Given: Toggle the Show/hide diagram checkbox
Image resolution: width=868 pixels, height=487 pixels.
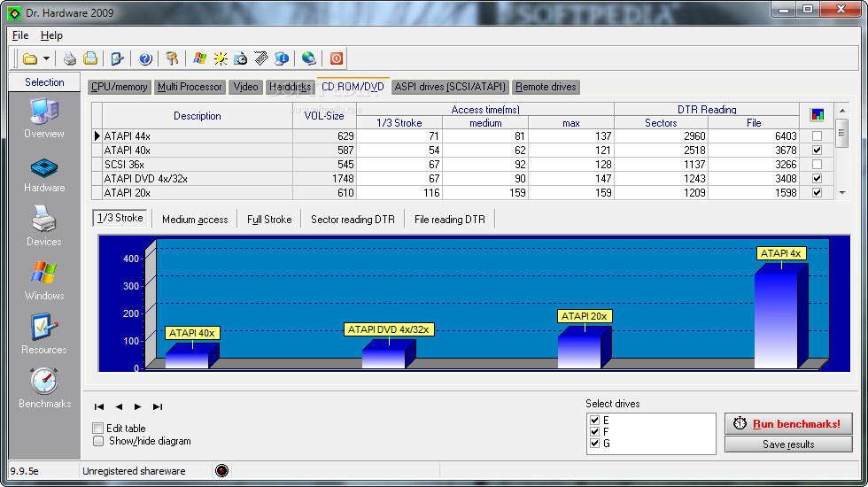Looking at the screenshot, I should [x=98, y=441].
